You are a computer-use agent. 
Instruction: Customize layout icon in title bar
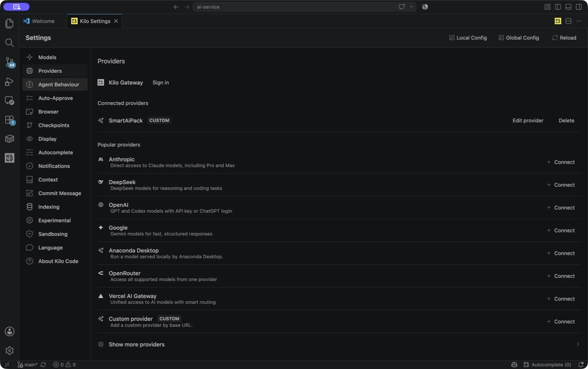pyautogui.click(x=548, y=7)
